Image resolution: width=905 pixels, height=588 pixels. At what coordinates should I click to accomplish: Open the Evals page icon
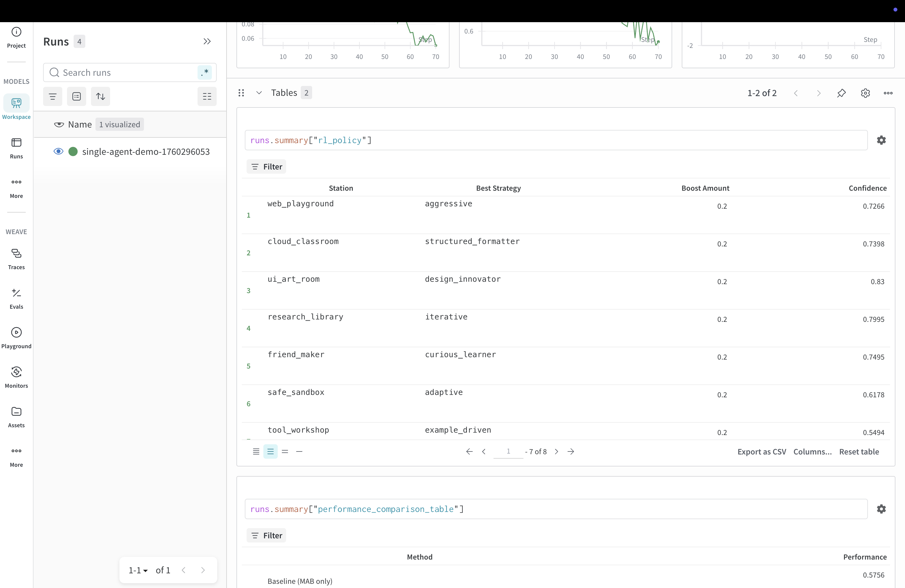click(16, 293)
